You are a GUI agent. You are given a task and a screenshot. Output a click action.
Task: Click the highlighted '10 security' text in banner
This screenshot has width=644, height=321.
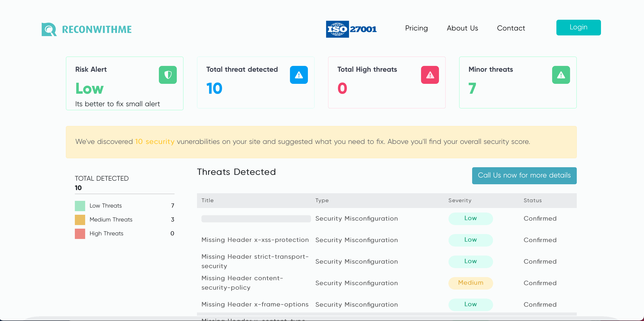[x=154, y=141]
